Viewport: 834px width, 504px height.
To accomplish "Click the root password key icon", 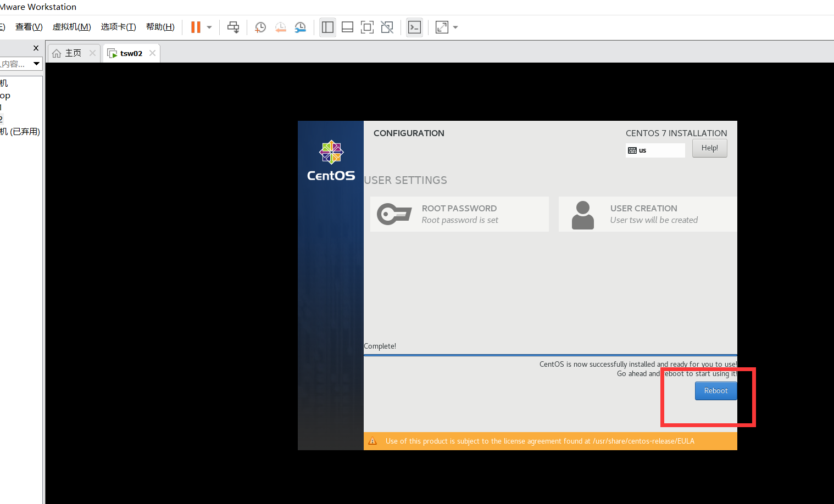I will [394, 214].
